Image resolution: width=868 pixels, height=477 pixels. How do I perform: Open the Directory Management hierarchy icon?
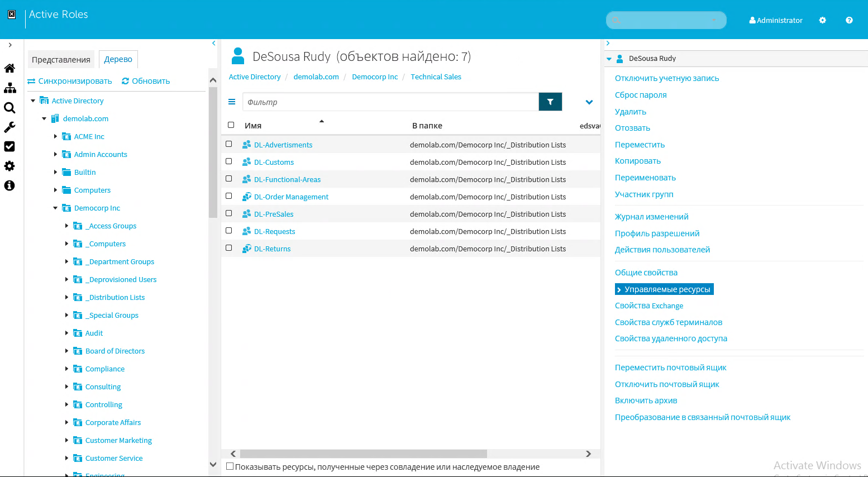(x=9, y=88)
